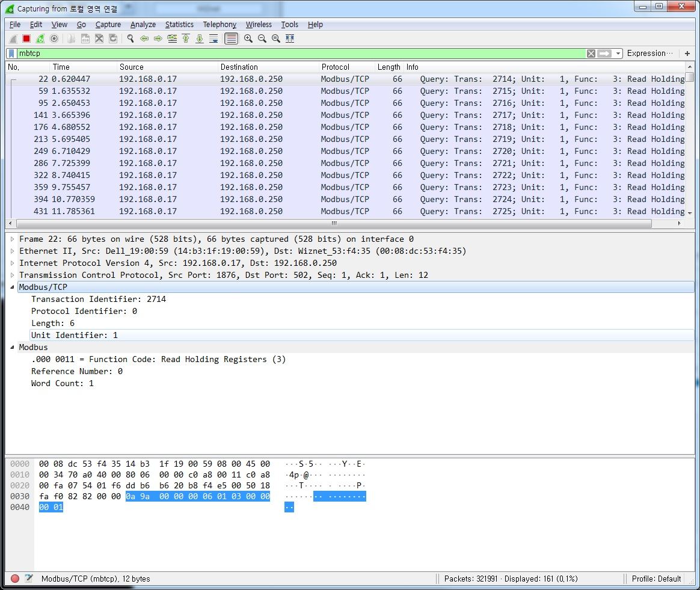The height and width of the screenshot is (590, 700).
Task: Go back to previous packet arrow
Action: coord(144,39)
